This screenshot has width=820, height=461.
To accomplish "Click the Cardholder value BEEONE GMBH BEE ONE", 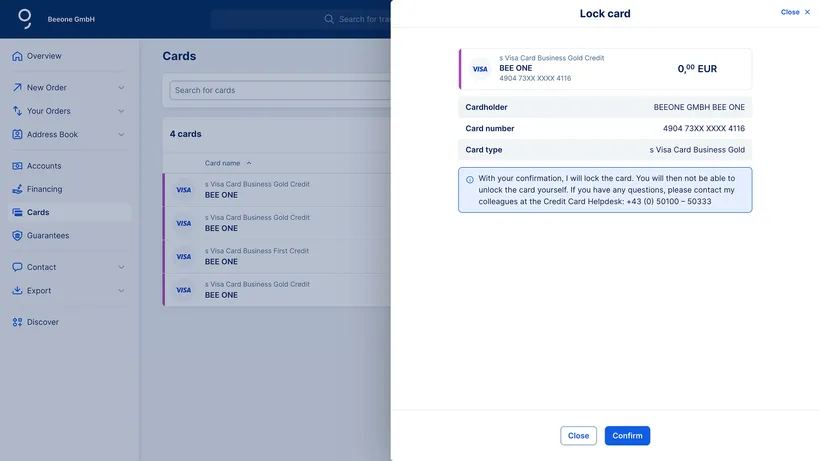I will point(699,107).
